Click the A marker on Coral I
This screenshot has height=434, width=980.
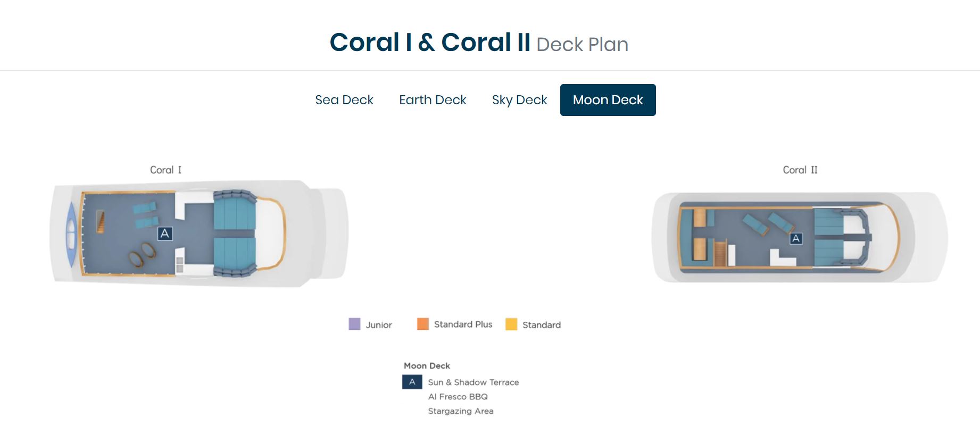[165, 233]
